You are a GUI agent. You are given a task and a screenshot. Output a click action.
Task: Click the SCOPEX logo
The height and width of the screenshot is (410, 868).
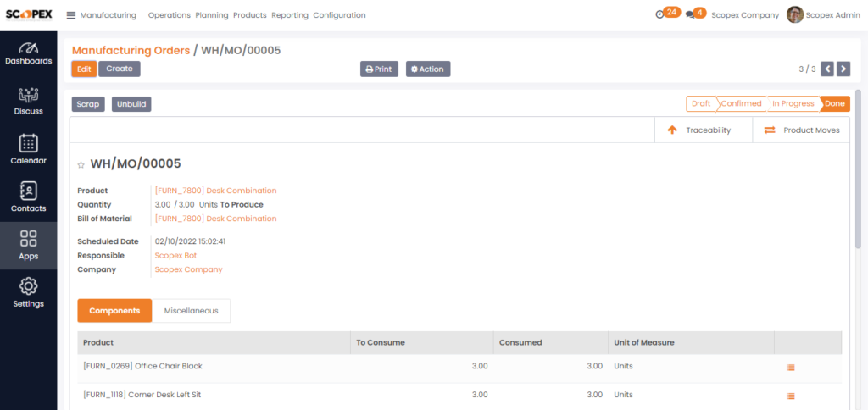pyautogui.click(x=29, y=14)
